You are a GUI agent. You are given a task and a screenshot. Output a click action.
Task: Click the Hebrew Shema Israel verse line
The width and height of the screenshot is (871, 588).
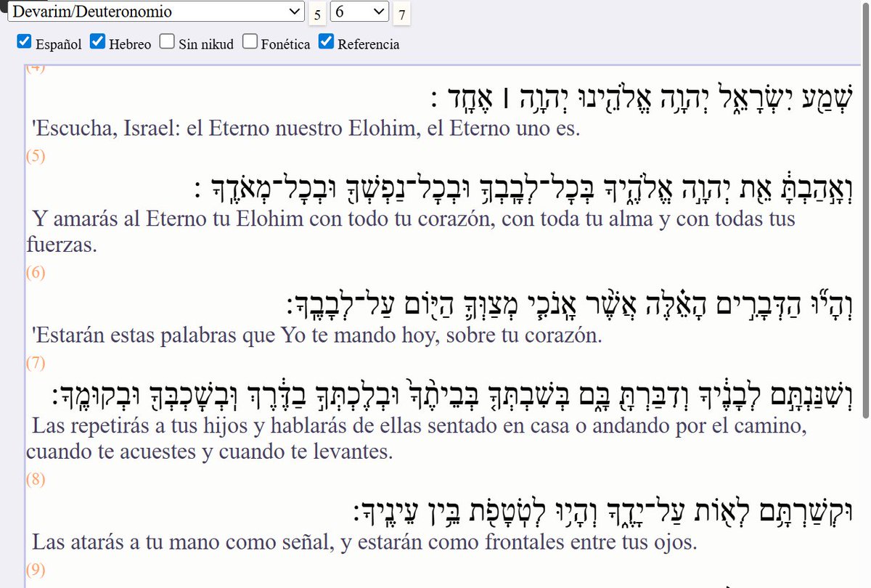tap(641, 99)
